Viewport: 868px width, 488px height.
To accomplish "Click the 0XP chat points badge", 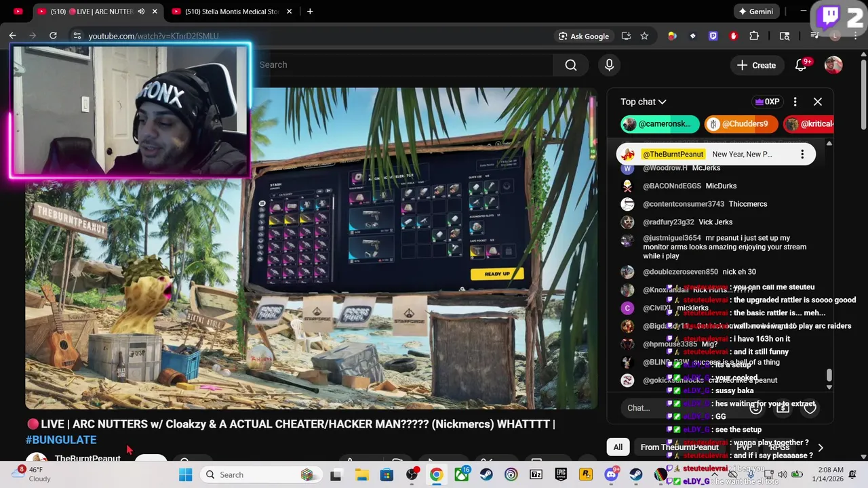I will coord(767,102).
